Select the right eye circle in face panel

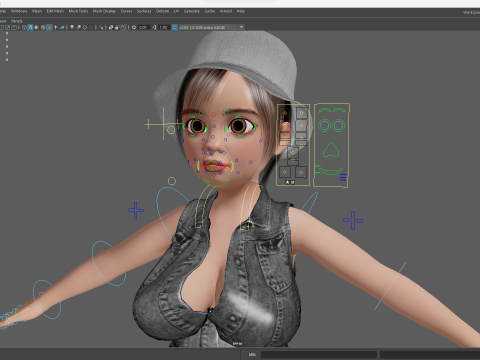(x=339, y=125)
